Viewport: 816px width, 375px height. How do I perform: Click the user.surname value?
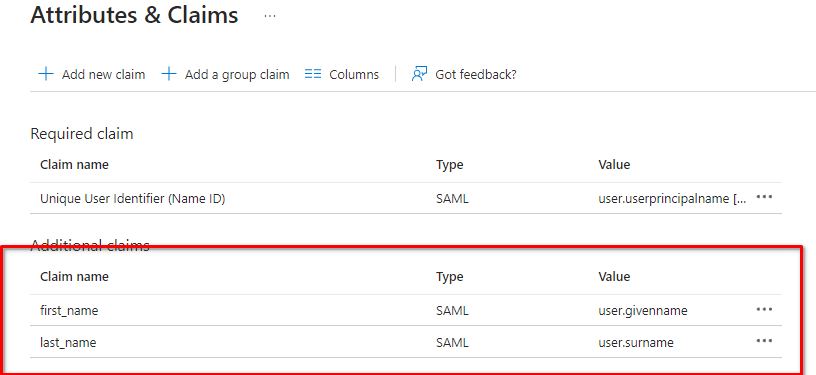pyautogui.click(x=636, y=343)
